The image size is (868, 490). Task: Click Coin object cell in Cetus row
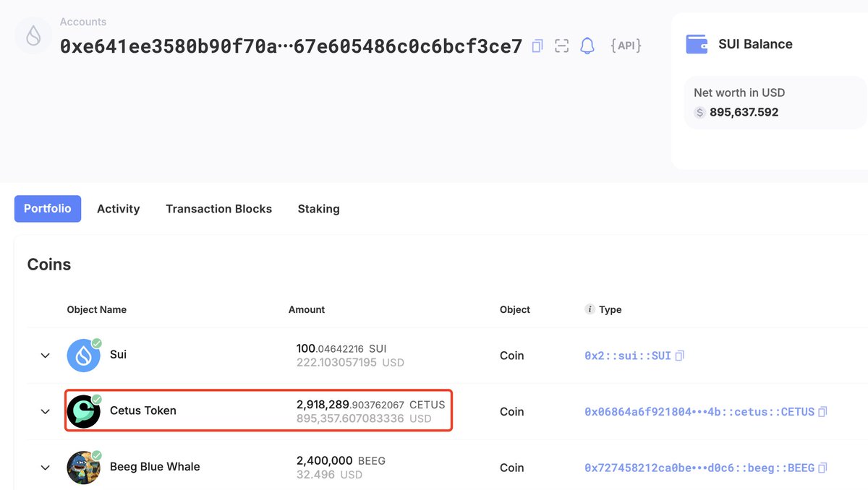pos(511,411)
